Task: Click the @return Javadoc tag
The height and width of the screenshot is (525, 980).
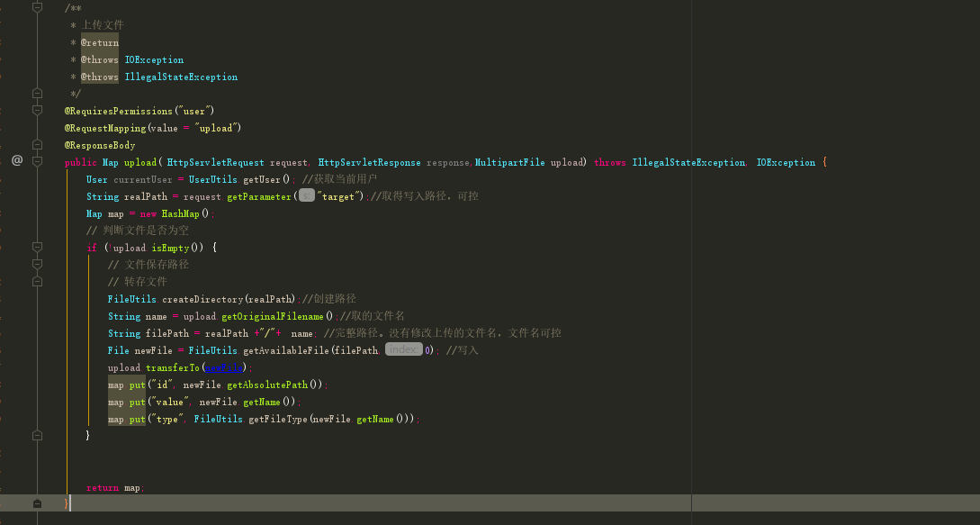Action: pyautogui.click(x=99, y=42)
